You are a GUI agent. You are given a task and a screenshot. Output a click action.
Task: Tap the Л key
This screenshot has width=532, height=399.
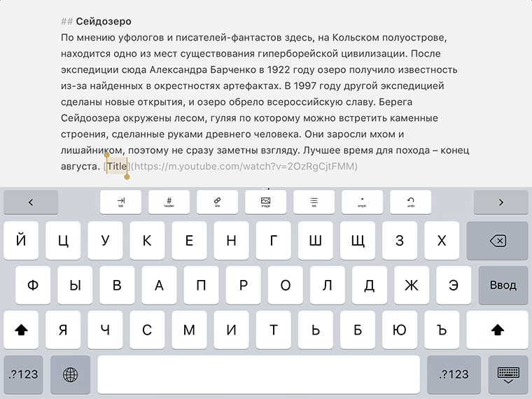[328, 286]
